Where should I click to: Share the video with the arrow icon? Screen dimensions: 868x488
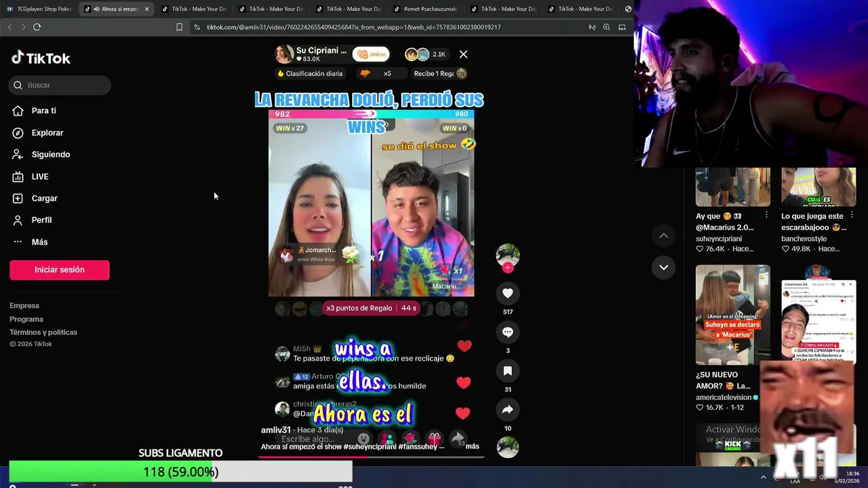(x=507, y=409)
